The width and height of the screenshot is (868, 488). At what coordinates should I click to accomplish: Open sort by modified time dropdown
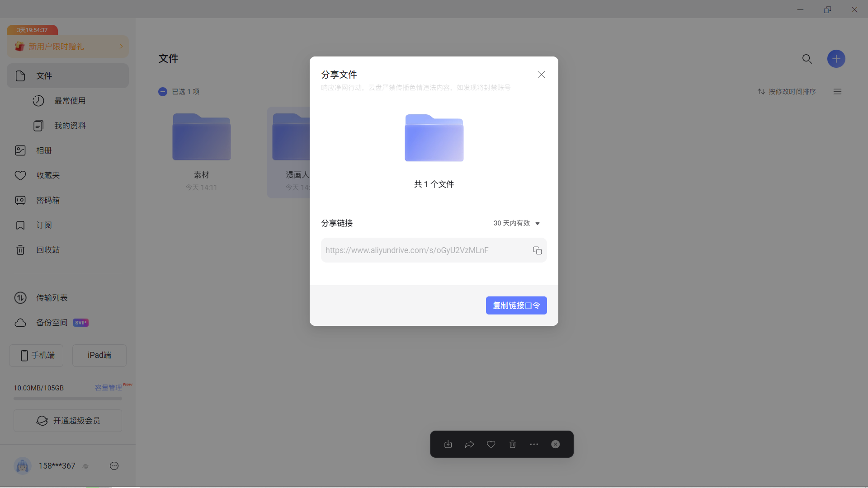click(787, 92)
